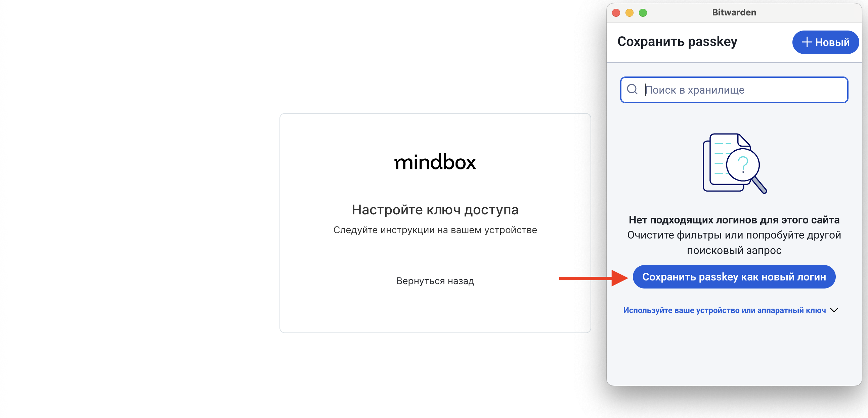868x418 pixels.
Task: Expand the chevron next to аппаратный ключ
Action: coord(834,310)
